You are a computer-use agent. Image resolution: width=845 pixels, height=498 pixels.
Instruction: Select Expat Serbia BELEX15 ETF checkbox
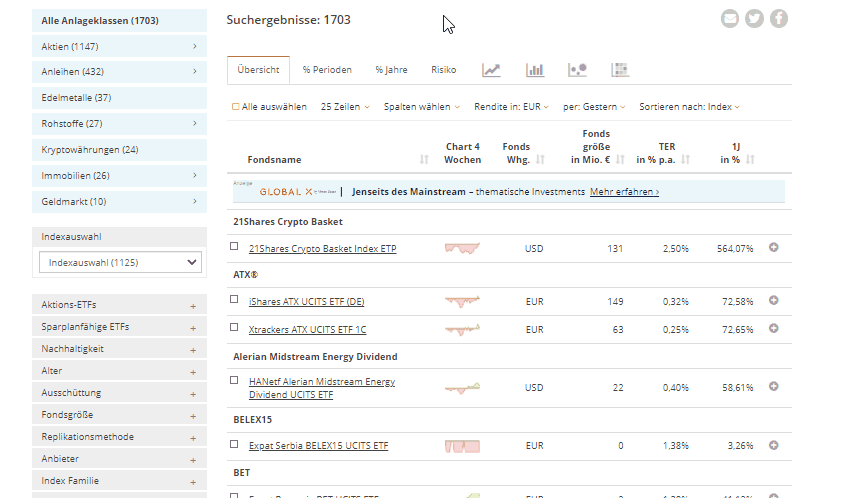click(x=234, y=444)
